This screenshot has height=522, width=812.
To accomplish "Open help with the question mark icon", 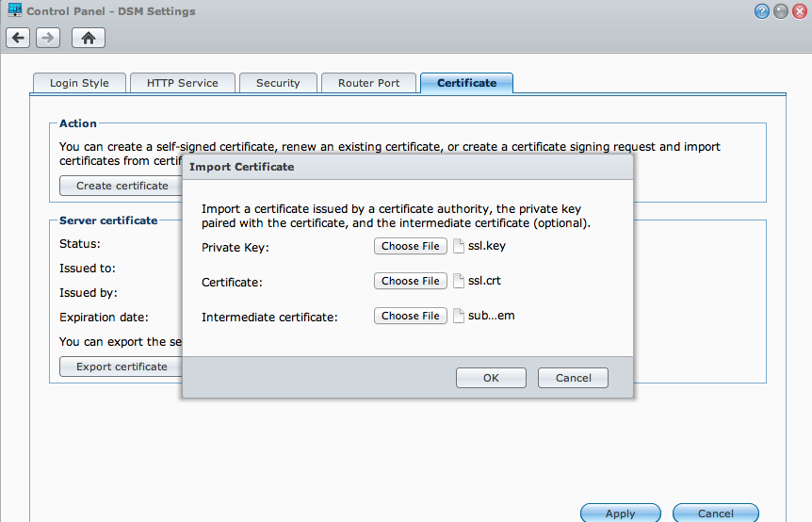I will [x=762, y=11].
